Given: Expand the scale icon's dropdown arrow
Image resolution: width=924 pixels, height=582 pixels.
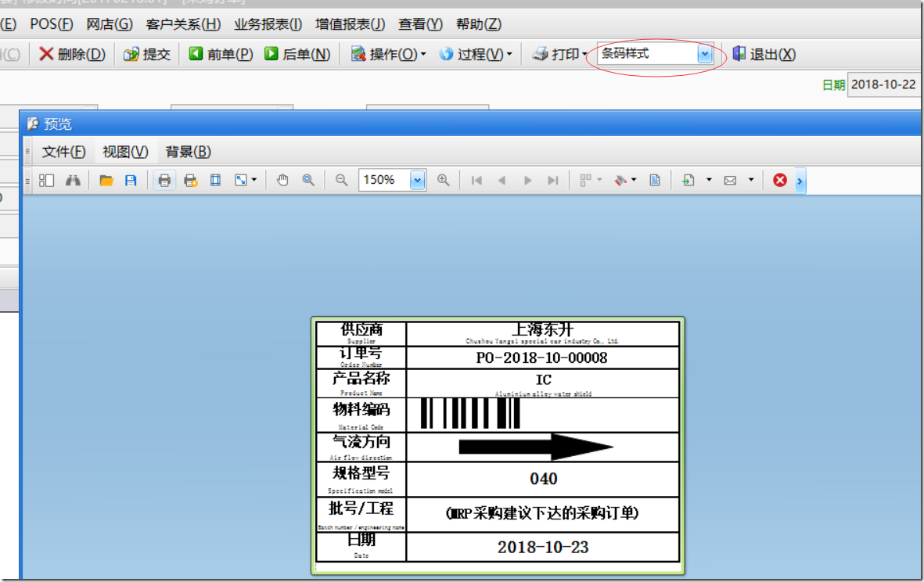Looking at the screenshot, I should tap(254, 180).
